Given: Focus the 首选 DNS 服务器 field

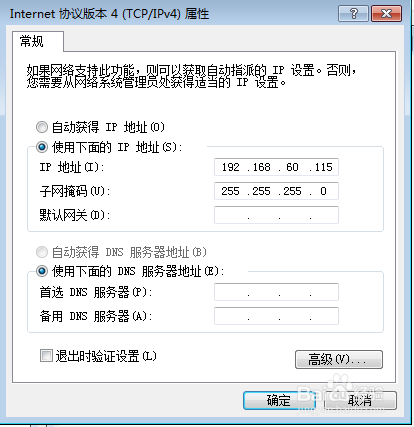Looking at the screenshot, I should click(x=276, y=292).
